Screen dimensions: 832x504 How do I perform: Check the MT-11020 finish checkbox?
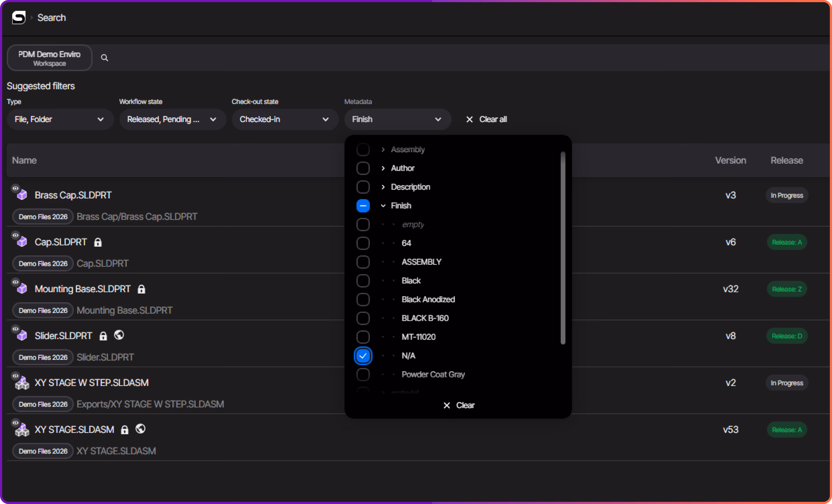click(363, 337)
